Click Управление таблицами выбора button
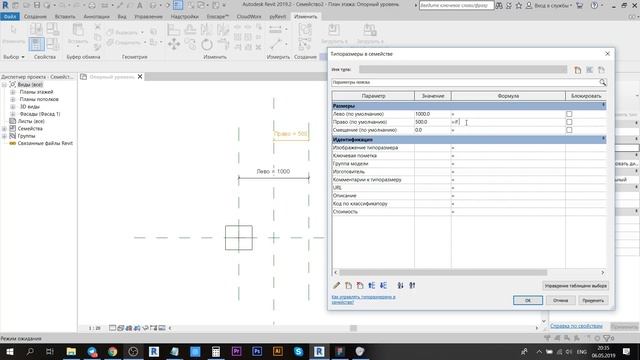 tap(576, 286)
